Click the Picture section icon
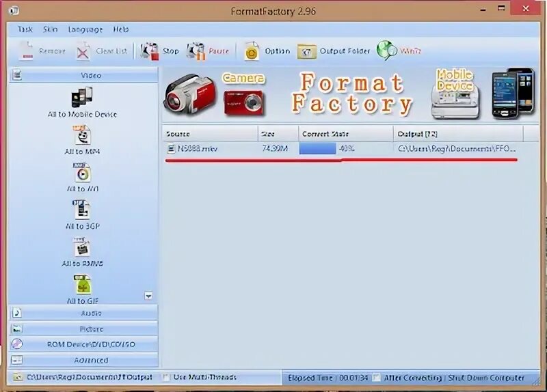This screenshot has width=547, height=392. point(16,328)
